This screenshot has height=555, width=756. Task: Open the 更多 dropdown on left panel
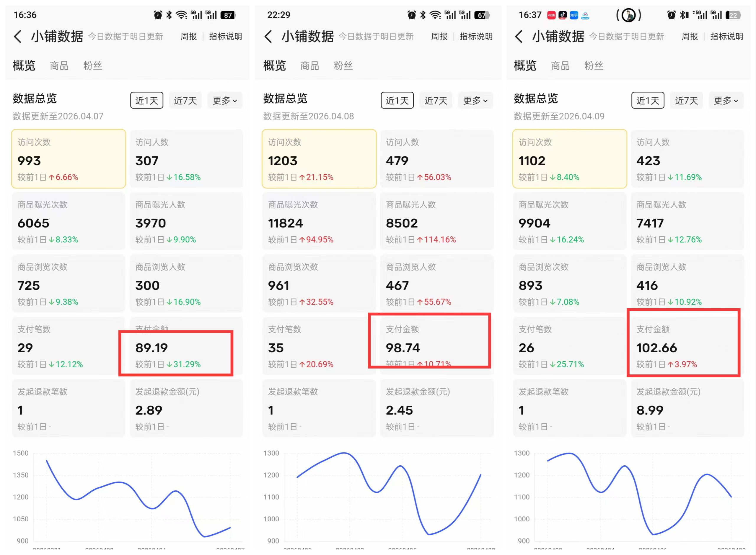(224, 100)
